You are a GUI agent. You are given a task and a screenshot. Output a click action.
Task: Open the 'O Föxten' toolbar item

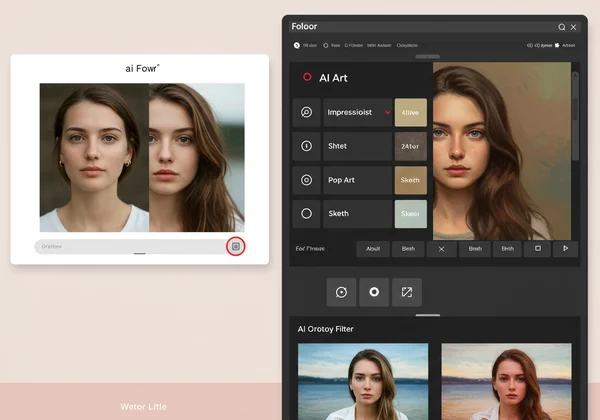tap(354, 45)
